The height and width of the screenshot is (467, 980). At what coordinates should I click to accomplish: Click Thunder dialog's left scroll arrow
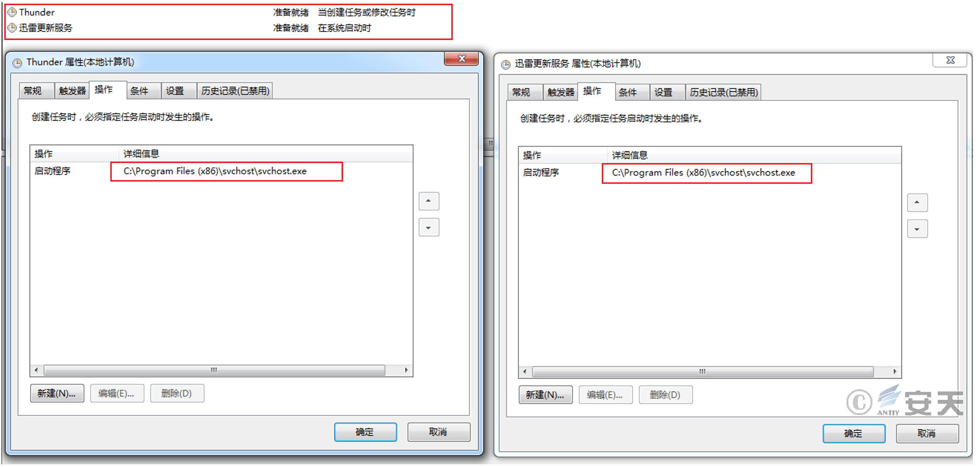point(36,370)
